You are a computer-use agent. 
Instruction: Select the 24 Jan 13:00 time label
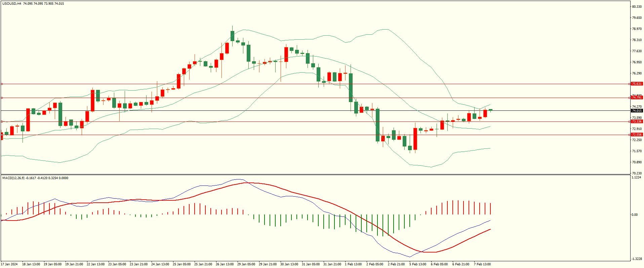coord(160,264)
